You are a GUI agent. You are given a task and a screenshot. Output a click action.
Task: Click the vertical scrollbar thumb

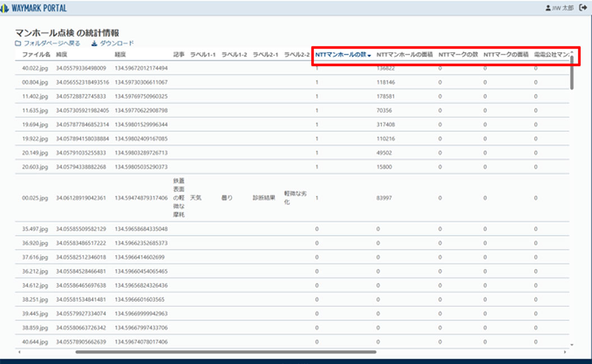[572, 73]
